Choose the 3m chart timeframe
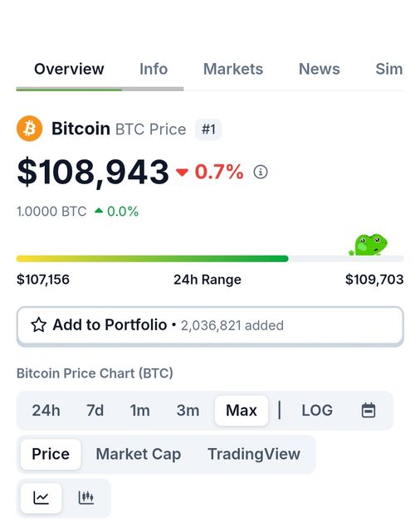This screenshot has height=531, width=420. 188,411
